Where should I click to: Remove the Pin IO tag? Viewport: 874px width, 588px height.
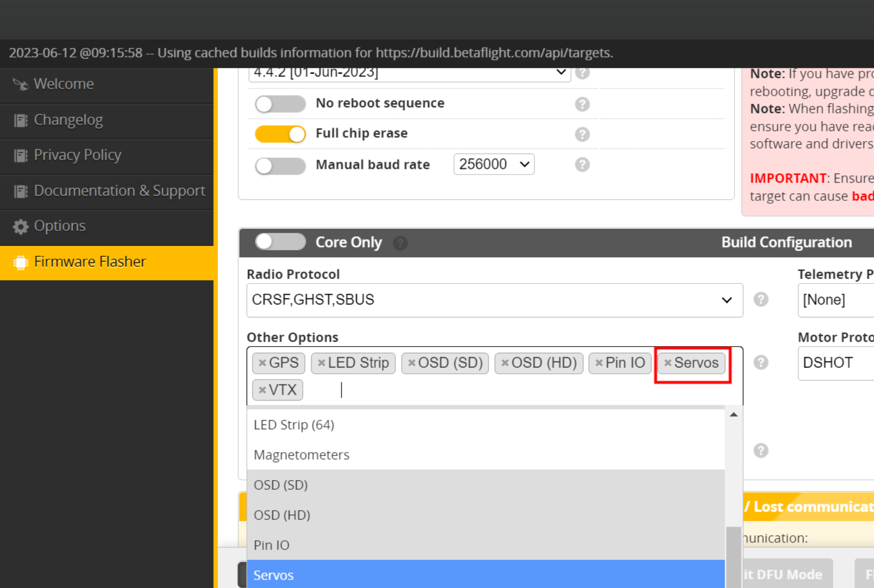tap(599, 363)
